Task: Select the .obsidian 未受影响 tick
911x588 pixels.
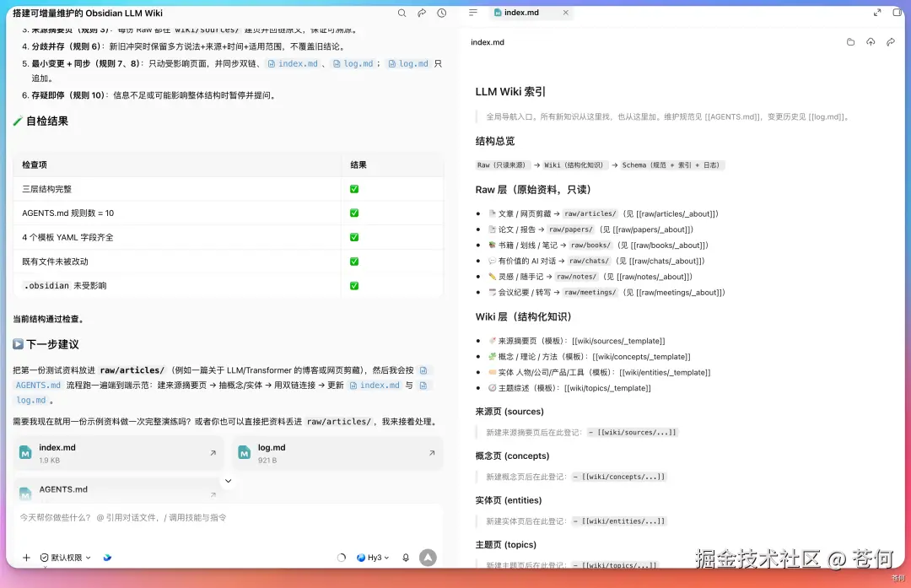Action: click(354, 286)
